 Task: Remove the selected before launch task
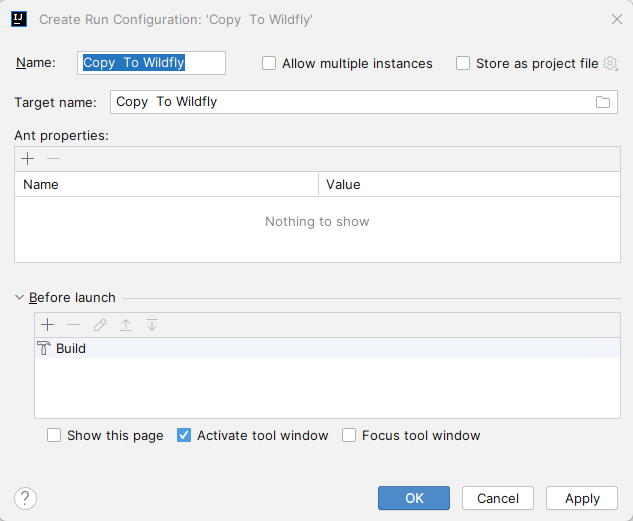[73, 324]
